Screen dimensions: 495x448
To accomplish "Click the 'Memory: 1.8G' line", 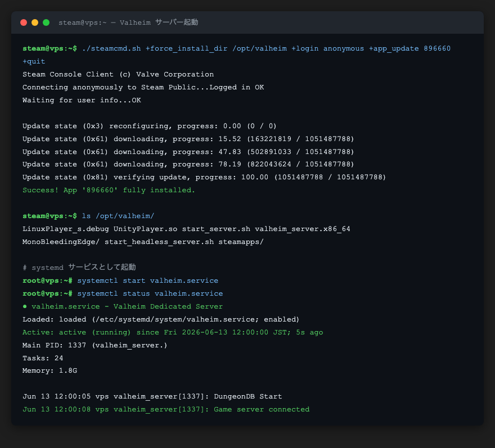I will (x=49, y=370).
